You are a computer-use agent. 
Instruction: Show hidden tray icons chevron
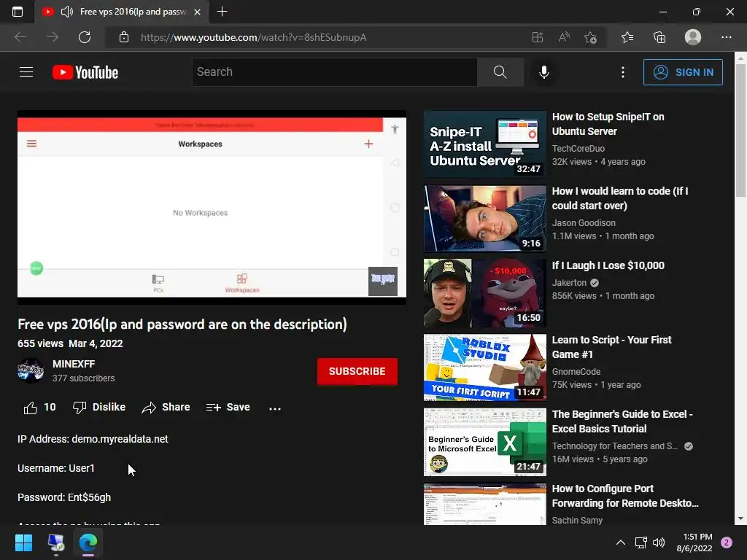(x=620, y=542)
